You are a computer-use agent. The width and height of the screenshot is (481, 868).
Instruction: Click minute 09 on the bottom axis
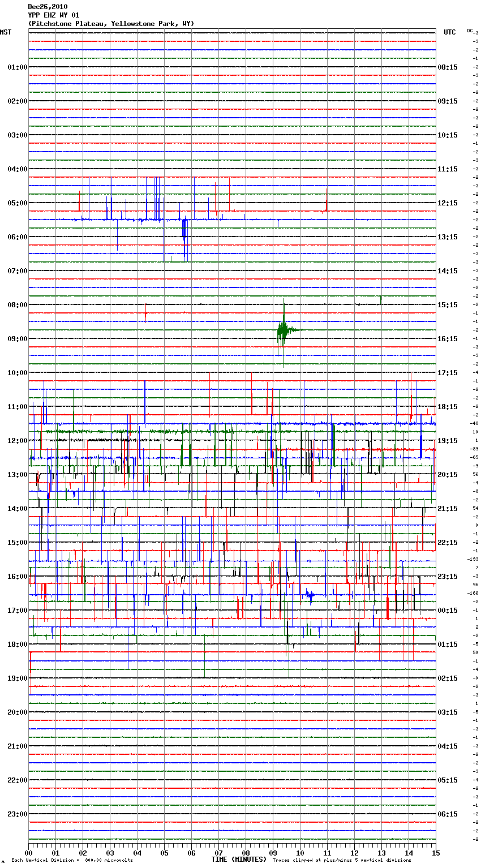coord(273,853)
